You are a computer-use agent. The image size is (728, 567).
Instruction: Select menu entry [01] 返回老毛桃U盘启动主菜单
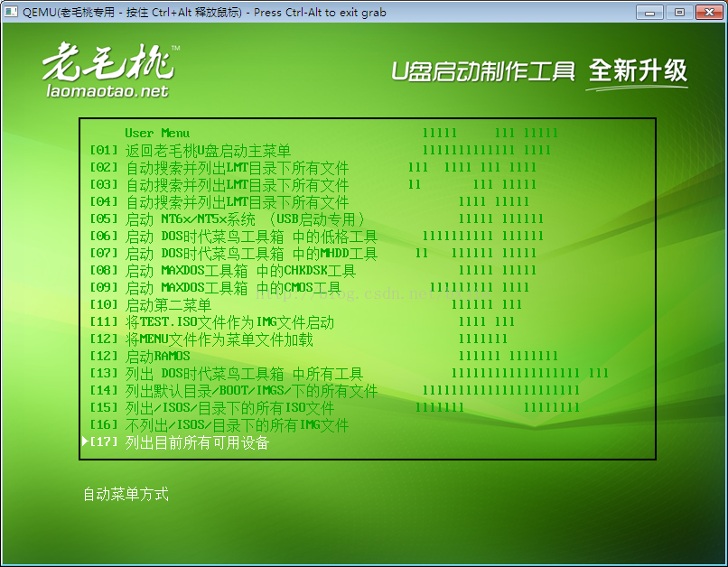tap(191, 151)
